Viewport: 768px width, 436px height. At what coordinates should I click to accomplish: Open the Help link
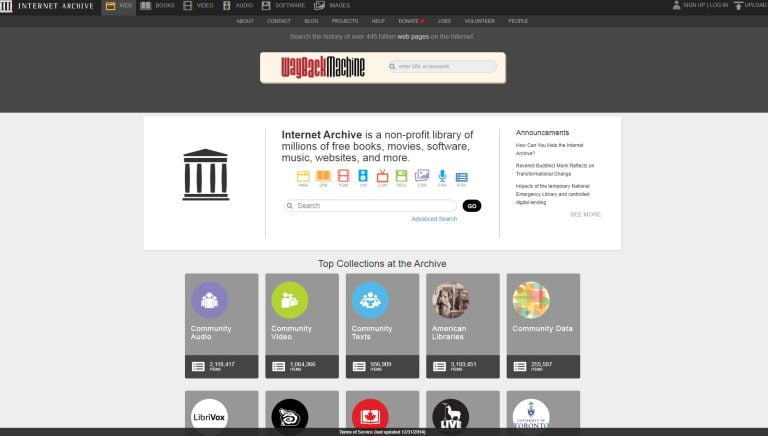(378, 21)
